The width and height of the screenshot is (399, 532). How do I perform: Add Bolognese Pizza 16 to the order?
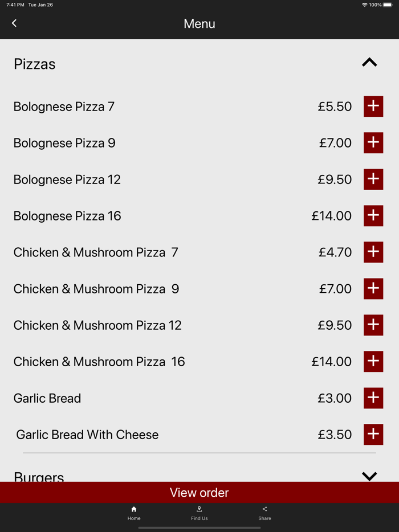[x=373, y=216]
